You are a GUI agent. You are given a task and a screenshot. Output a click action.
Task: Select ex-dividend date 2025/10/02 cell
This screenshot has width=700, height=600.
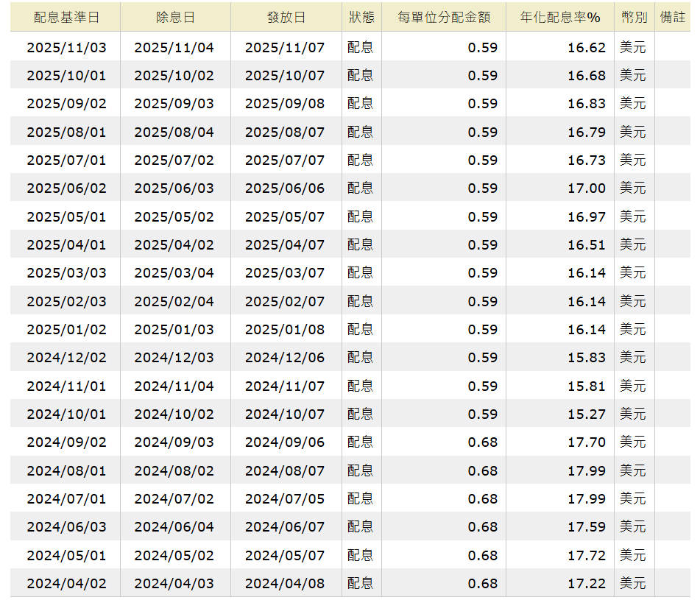coord(174,76)
